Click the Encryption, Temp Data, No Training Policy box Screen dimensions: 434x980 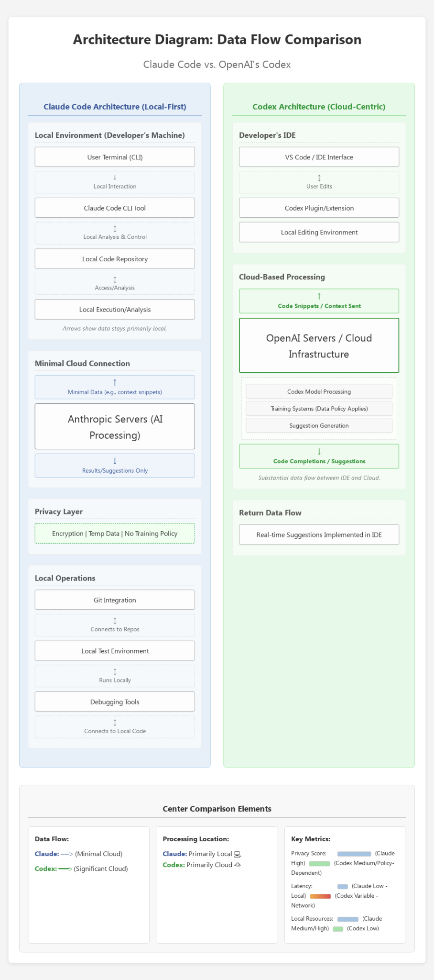(x=115, y=534)
